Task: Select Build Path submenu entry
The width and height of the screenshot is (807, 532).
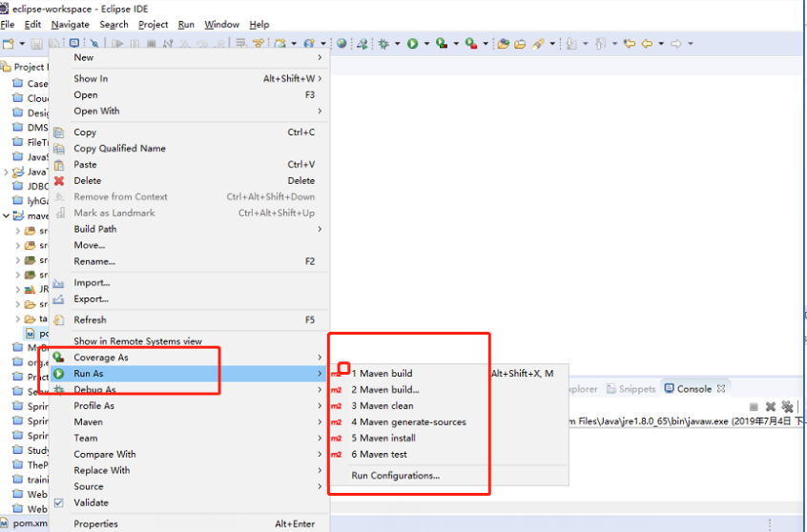Action: tap(190, 229)
